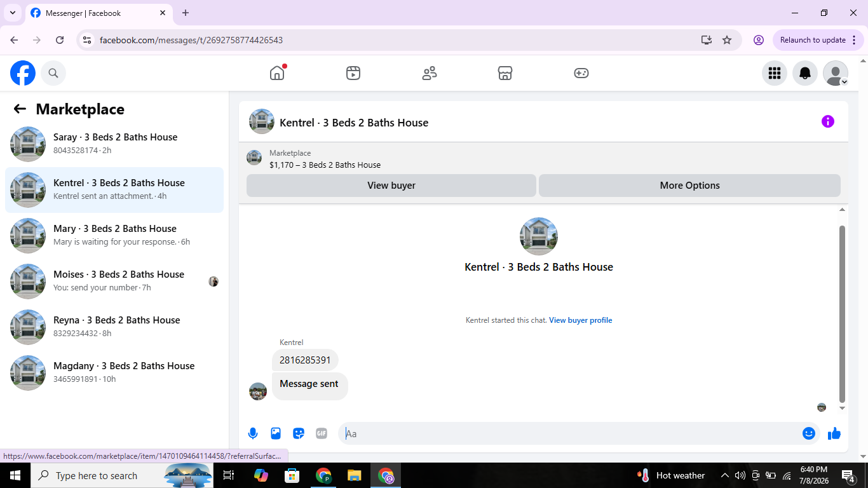Click the Facebook logo icon

pyautogui.click(x=23, y=73)
